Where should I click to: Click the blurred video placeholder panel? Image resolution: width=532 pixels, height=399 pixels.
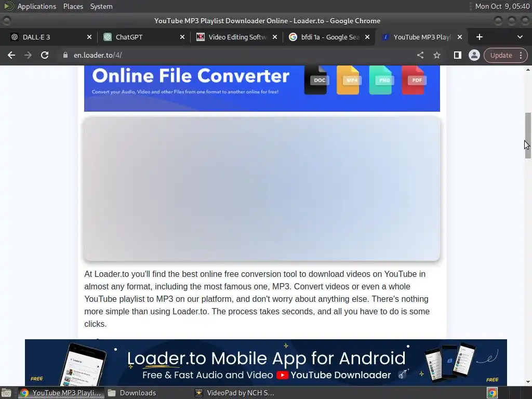[262, 189]
